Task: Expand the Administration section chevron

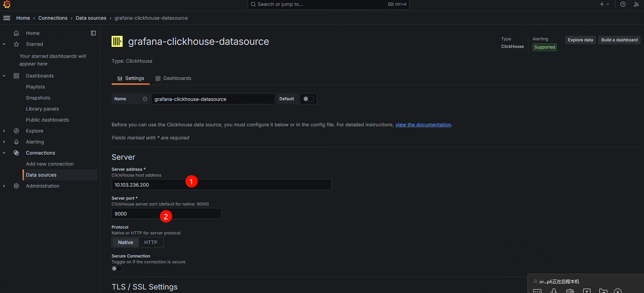Action: click(4, 186)
